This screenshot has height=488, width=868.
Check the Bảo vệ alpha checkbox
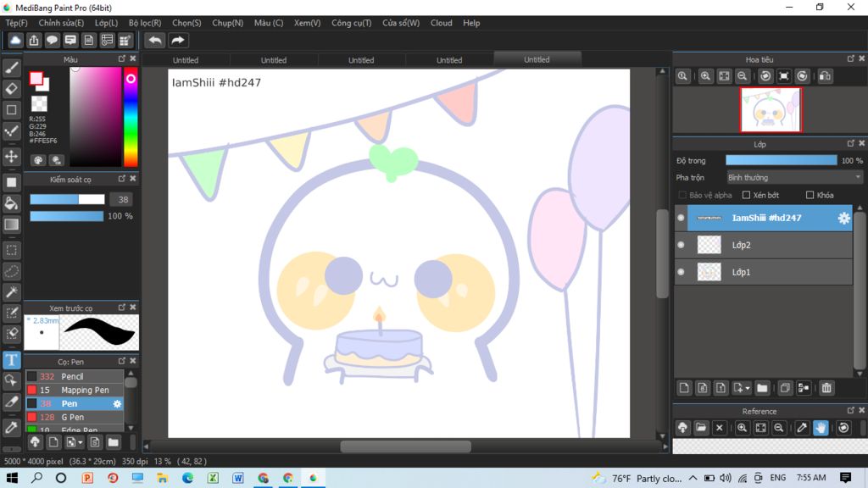point(682,196)
